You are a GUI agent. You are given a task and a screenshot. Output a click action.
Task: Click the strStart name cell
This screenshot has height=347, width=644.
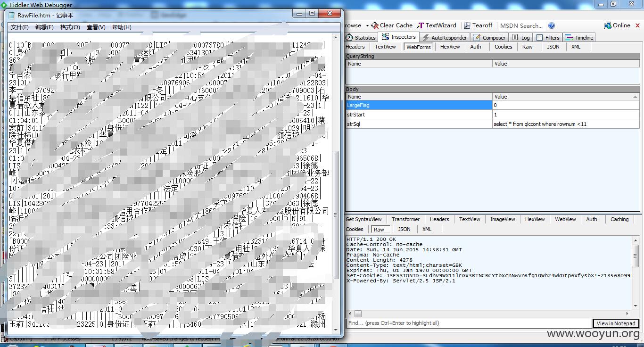(x=419, y=115)
